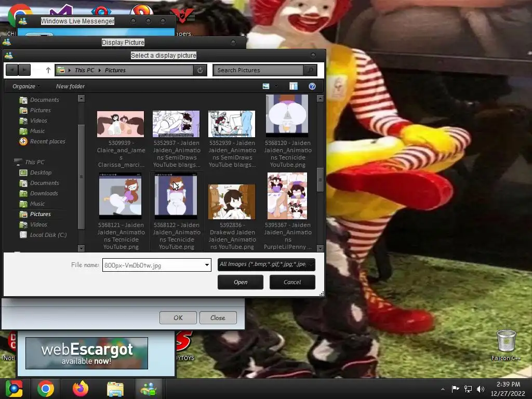Open the All Images file type dropdown
The height and width of the screenshot is (399, 532).
[267, 264]
